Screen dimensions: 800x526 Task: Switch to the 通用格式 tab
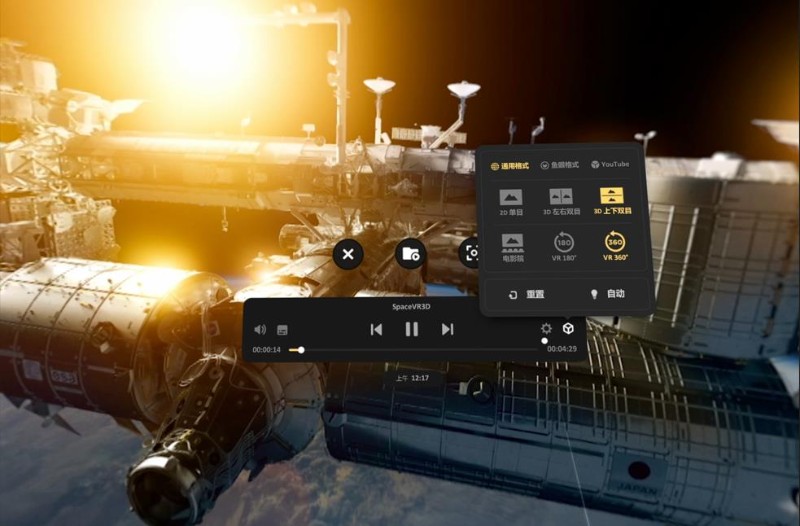point(510,166)
